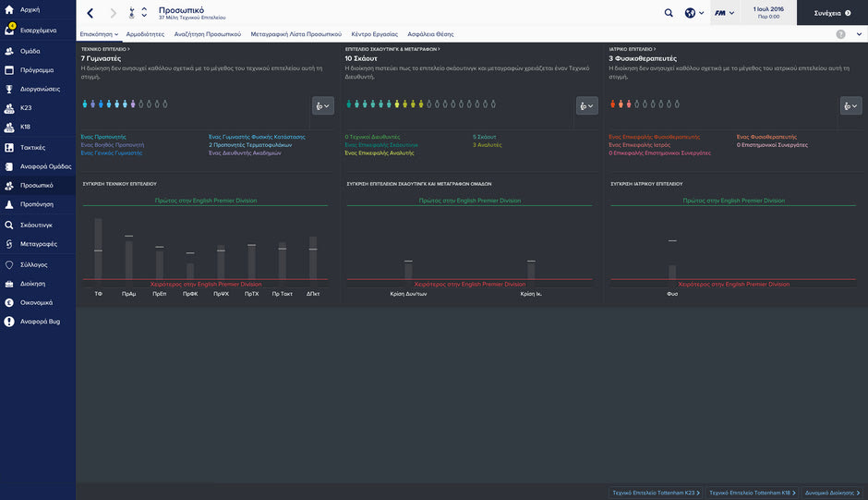Open Μεταγραφές in the sidebar
The height and width of the screenshot is (500, 868).
(38, 244)
